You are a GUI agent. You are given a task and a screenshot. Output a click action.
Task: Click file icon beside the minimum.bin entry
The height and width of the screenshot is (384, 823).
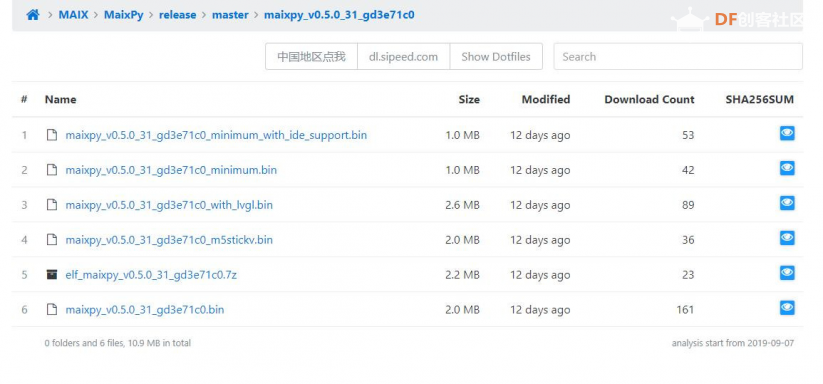(51, 170)
